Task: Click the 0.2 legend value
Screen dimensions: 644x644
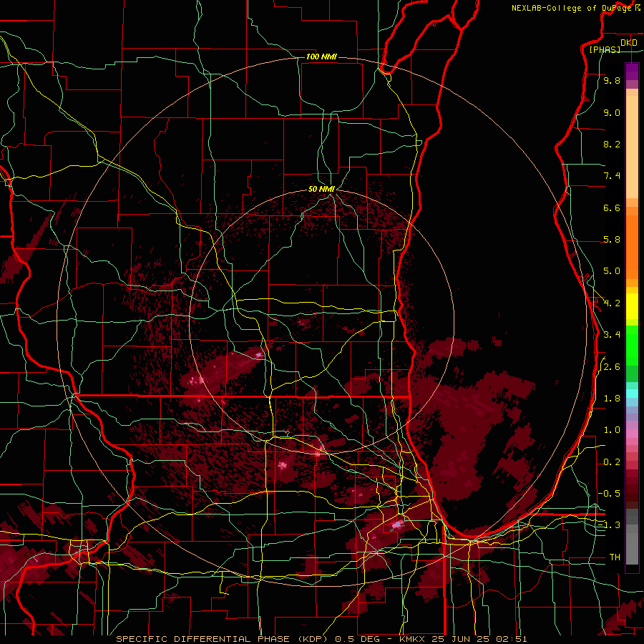Action: tap(612, 462)
